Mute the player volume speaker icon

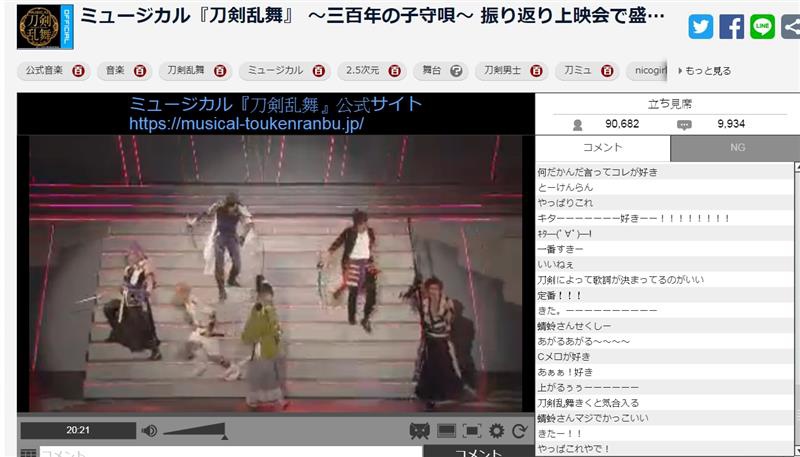pos(149,431)
